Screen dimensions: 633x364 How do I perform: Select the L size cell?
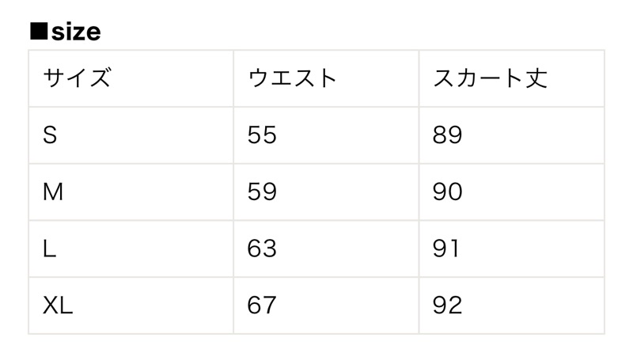coord(131,249)
